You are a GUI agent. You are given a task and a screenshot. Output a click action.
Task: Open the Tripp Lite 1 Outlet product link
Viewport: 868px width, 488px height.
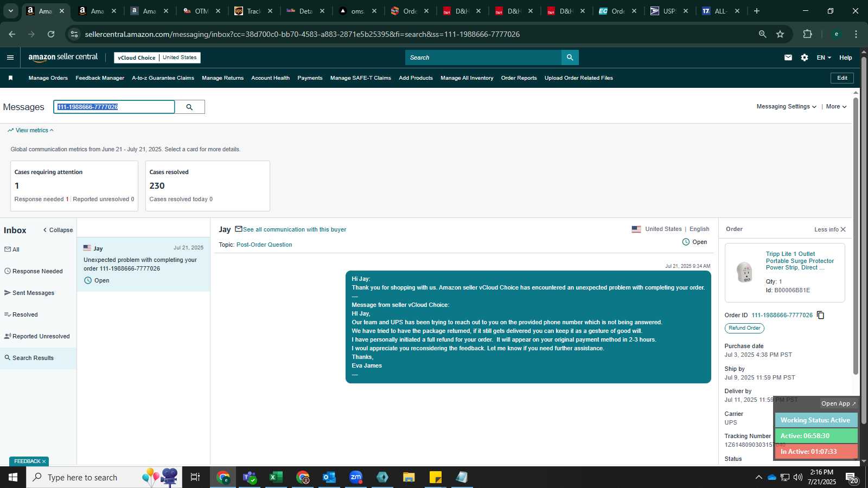pos(800,261)
